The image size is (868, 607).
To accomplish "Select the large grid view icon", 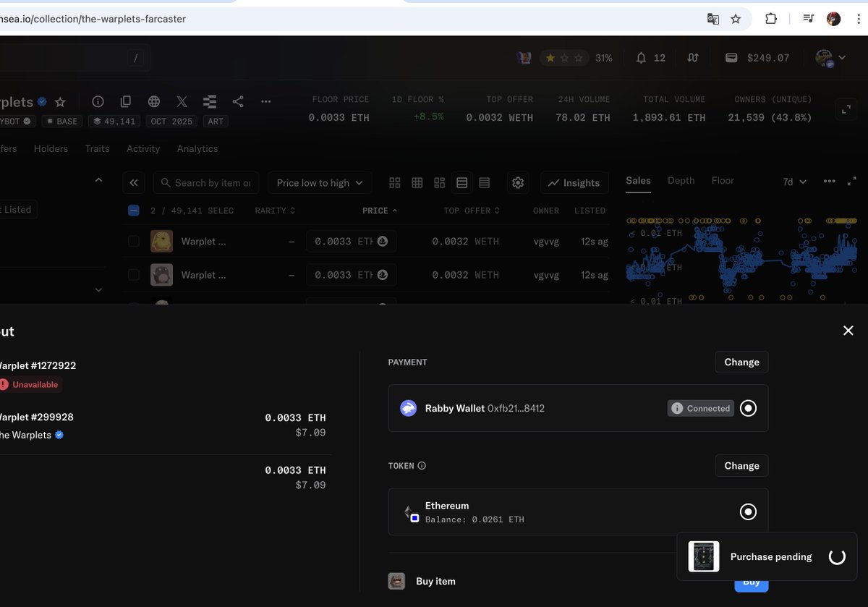I will tap(394, 183).
